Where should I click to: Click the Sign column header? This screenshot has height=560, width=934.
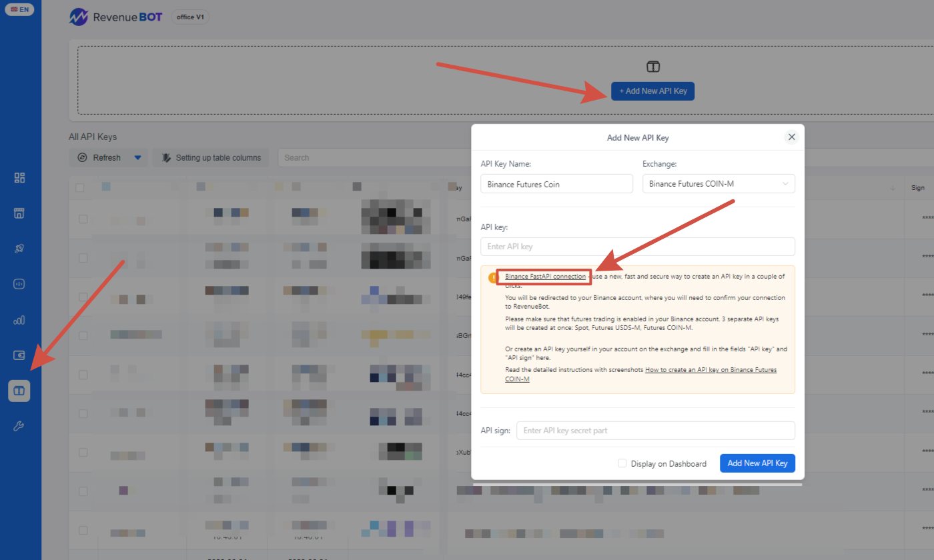pyautogui.click(x=918, y=188)
